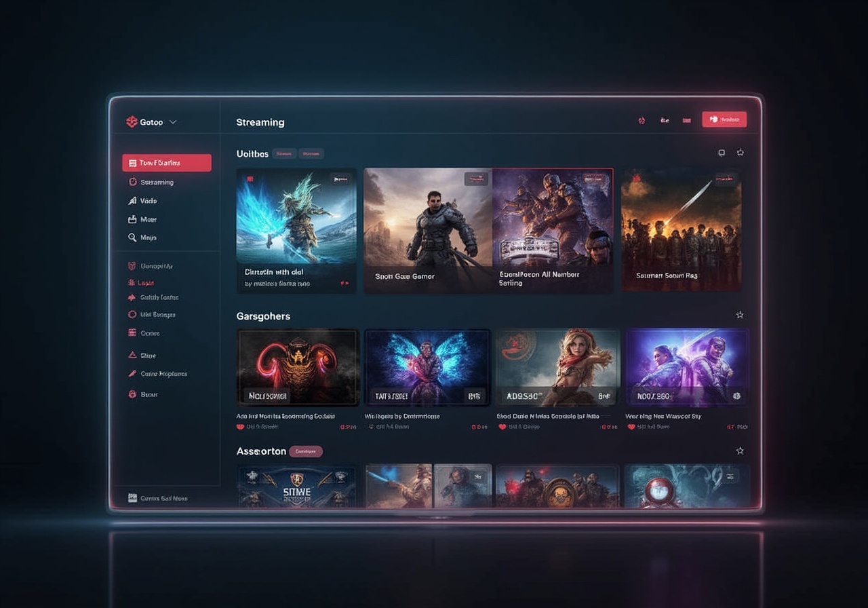Image resolution: width=868 pixels, height=608 pixels.
Task: Select the highlighted red sidebar item
Action: 167,163
